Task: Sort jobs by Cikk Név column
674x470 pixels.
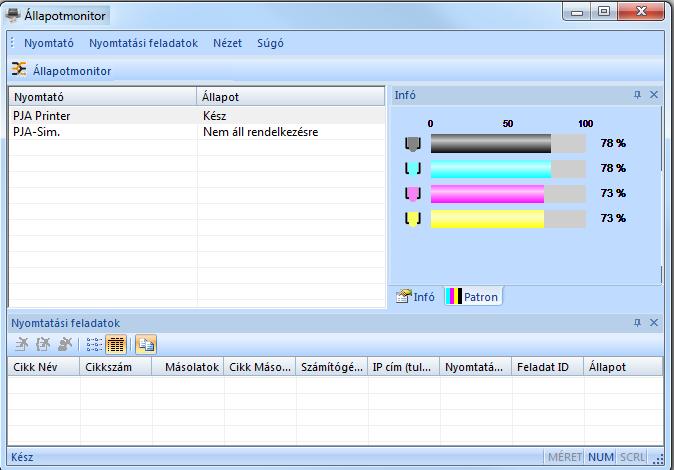Action: [x=43, y=367]
